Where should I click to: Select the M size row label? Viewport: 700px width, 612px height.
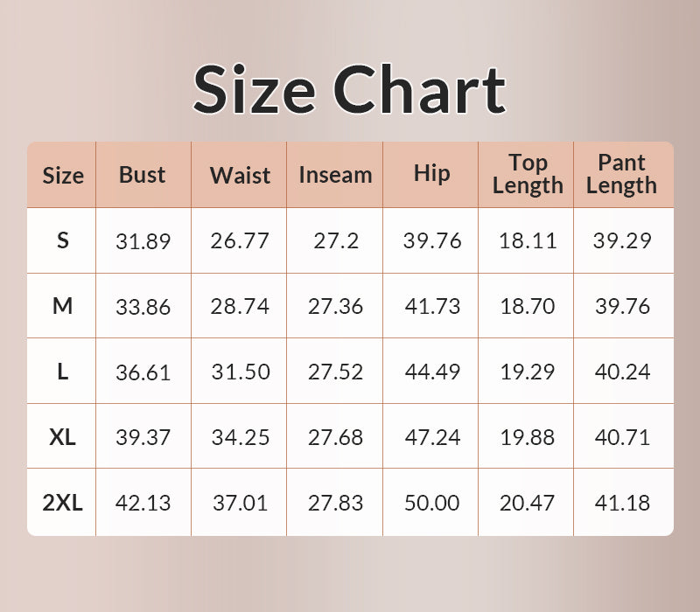coord(63,306)
